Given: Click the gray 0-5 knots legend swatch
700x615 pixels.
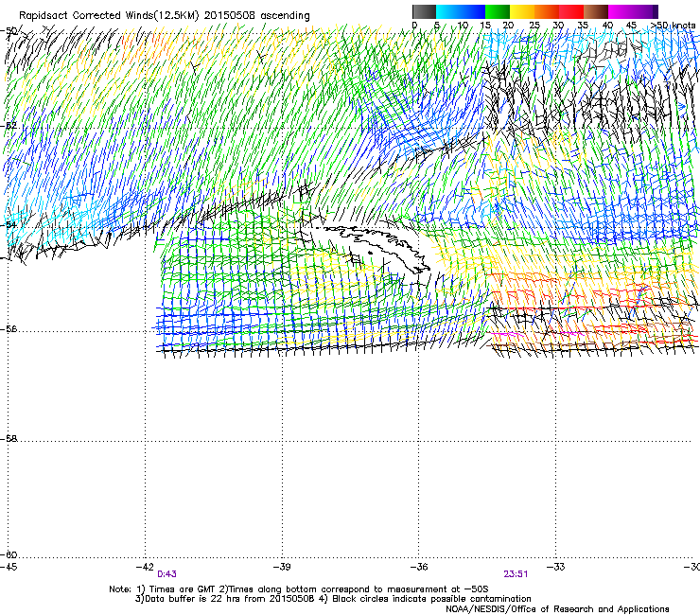Looking at the screenshot, I should [x=424, y=11].
